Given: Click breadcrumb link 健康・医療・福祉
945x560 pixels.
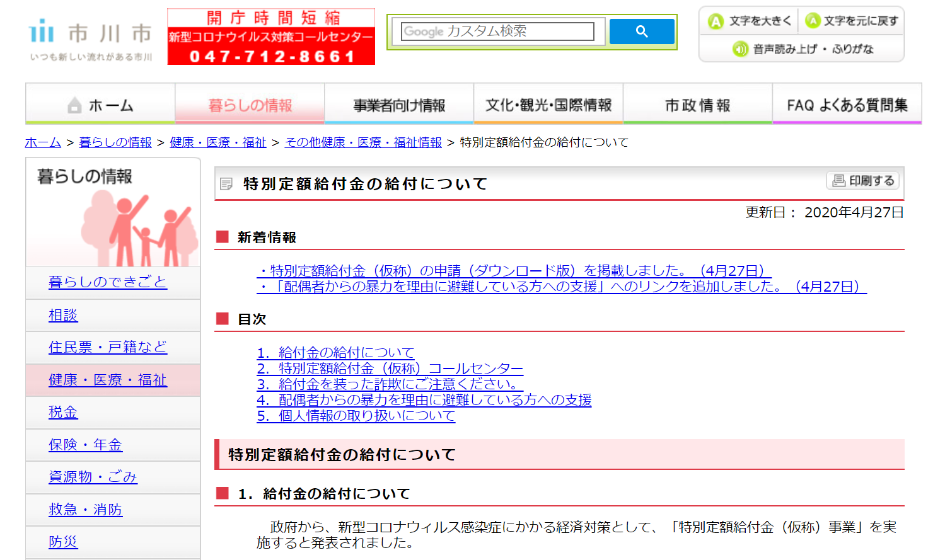Looking at the screenshot, I should tap(217, 142).
